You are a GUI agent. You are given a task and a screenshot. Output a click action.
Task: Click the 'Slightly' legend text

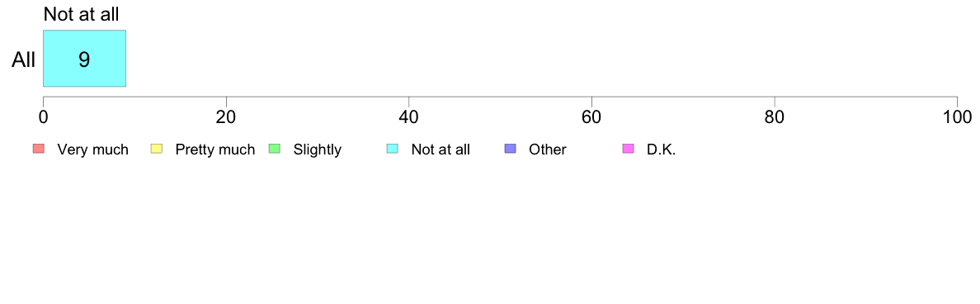(x=318, y=150)
